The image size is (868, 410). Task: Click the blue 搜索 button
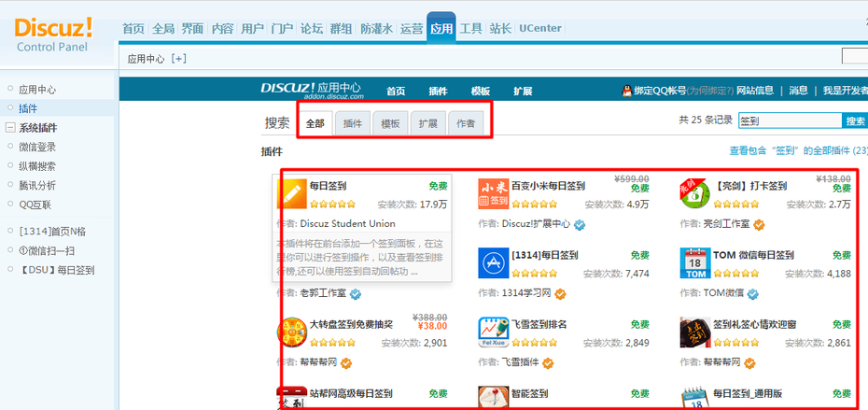855,120
